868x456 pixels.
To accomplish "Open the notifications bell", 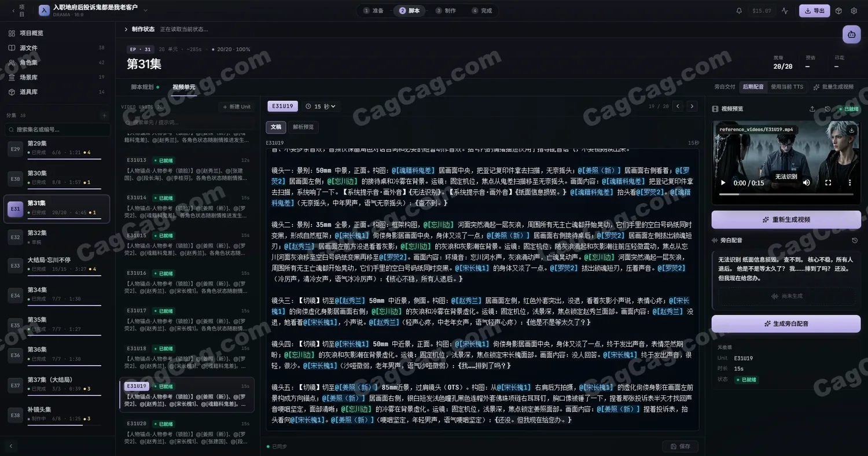I will click(x=739, y=10).
